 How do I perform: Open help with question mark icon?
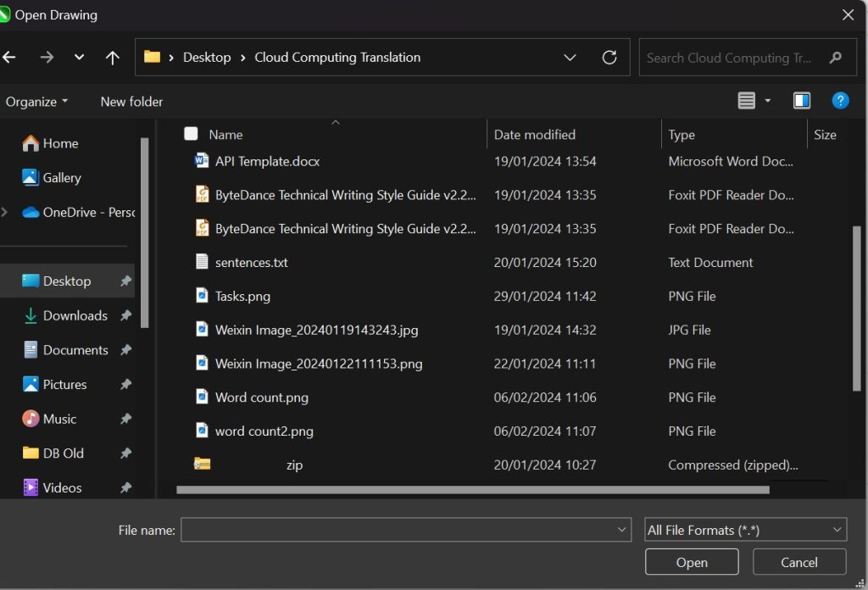(840, 101)
